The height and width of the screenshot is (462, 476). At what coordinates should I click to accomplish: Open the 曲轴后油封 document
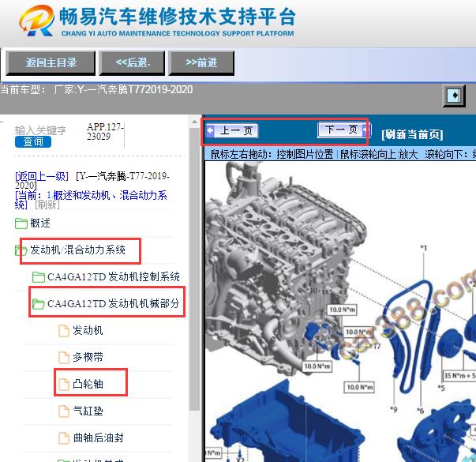[x=98, y=438]
